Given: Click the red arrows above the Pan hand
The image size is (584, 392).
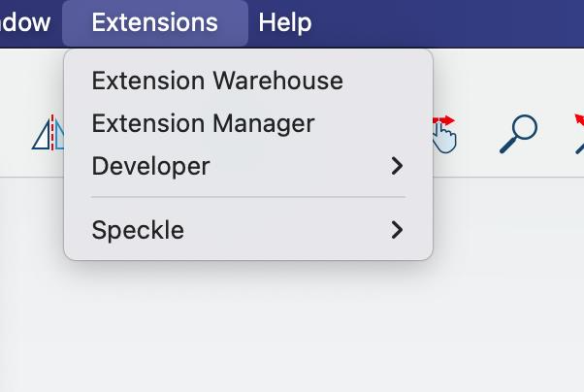Looking at the screenshot, I should [444, 120].
